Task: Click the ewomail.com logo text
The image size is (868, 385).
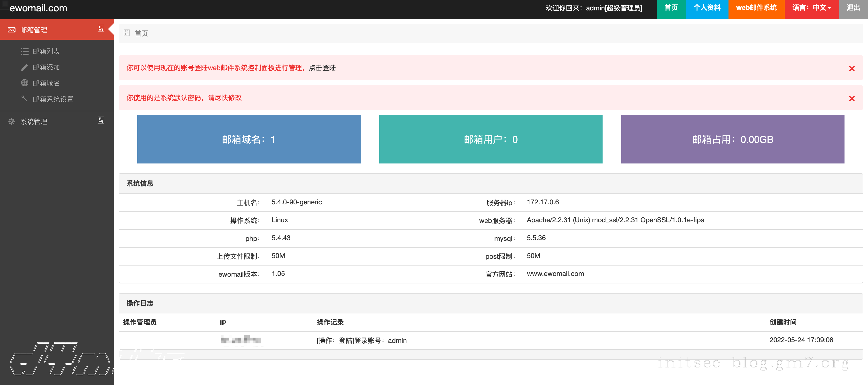Action: 39,8
